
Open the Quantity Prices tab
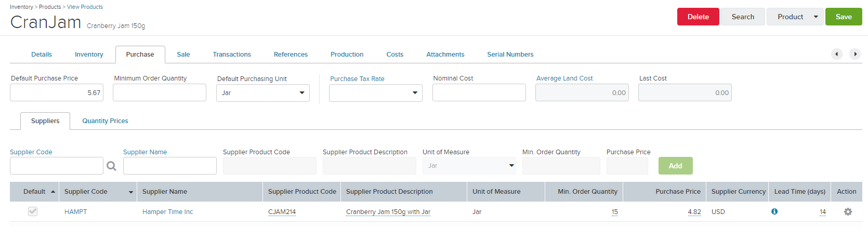click(x=105, y=121)
